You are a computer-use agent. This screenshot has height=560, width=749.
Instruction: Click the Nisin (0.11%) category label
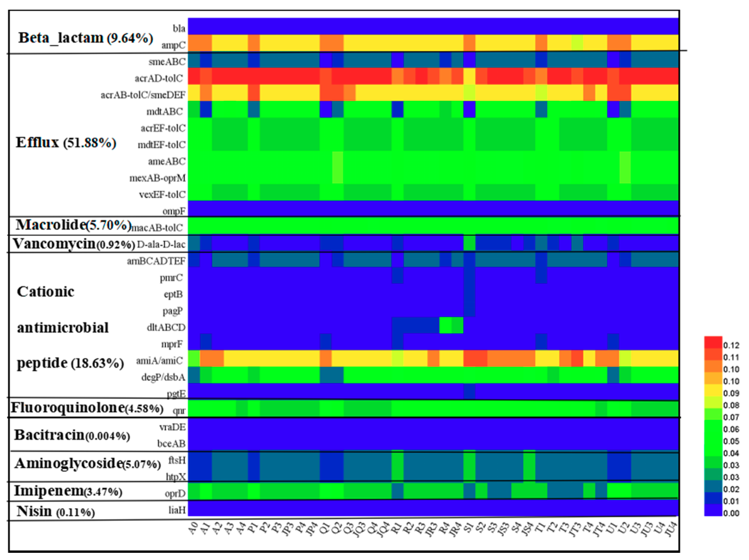coord(55,512)
